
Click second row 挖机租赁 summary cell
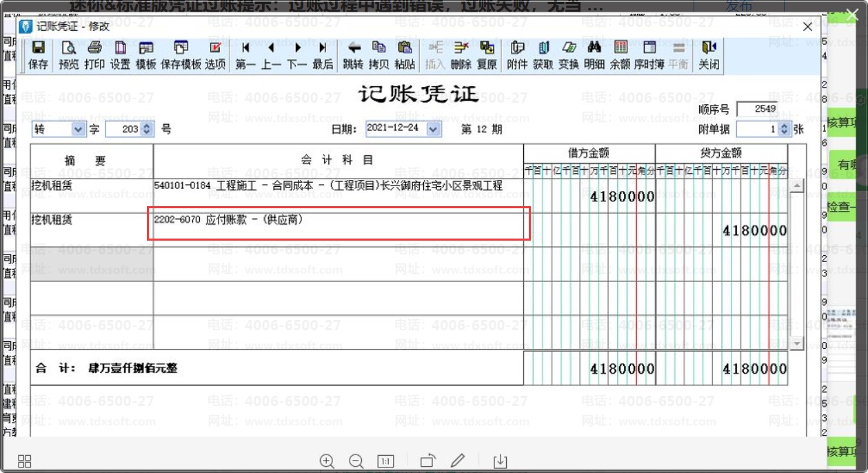point(92,229)
